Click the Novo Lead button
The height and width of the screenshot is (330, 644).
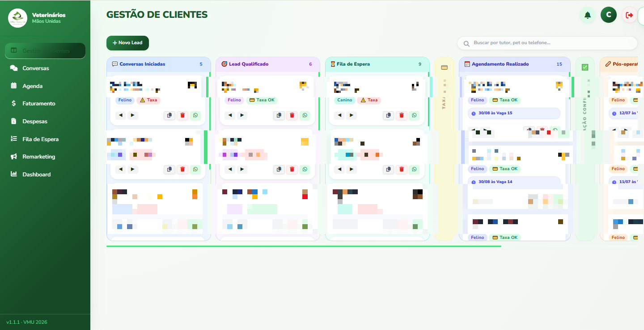(127, 43)
